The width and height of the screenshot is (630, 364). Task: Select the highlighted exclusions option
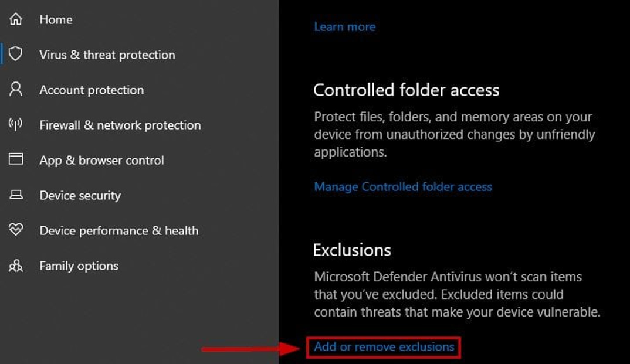pyautogui.click(x=384, y=346)
